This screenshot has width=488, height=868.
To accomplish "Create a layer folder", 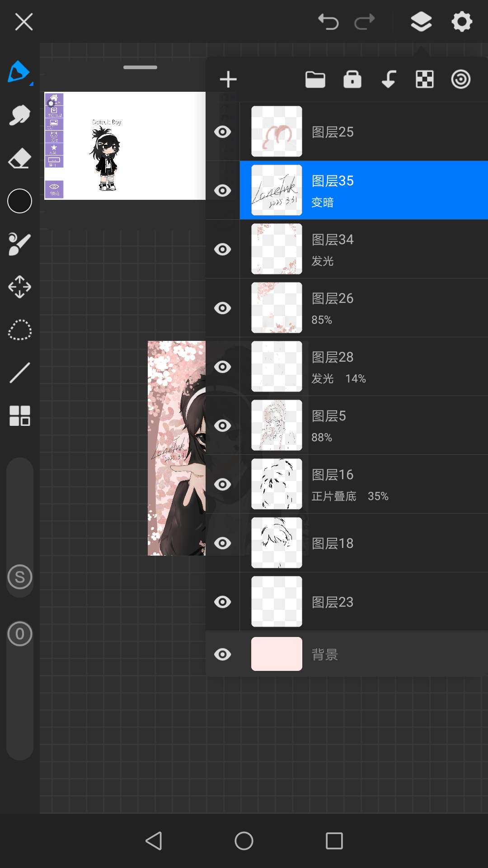I will click(315, 80).
